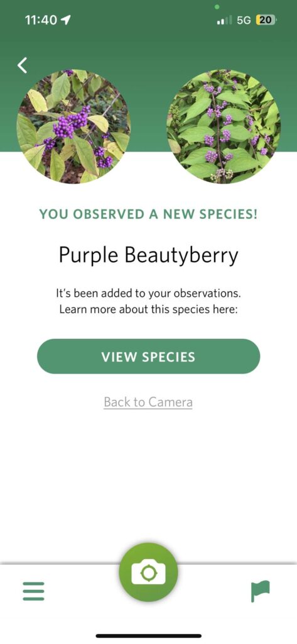
Task: Open the camera with the green circle button
Action: pos(148,572)
